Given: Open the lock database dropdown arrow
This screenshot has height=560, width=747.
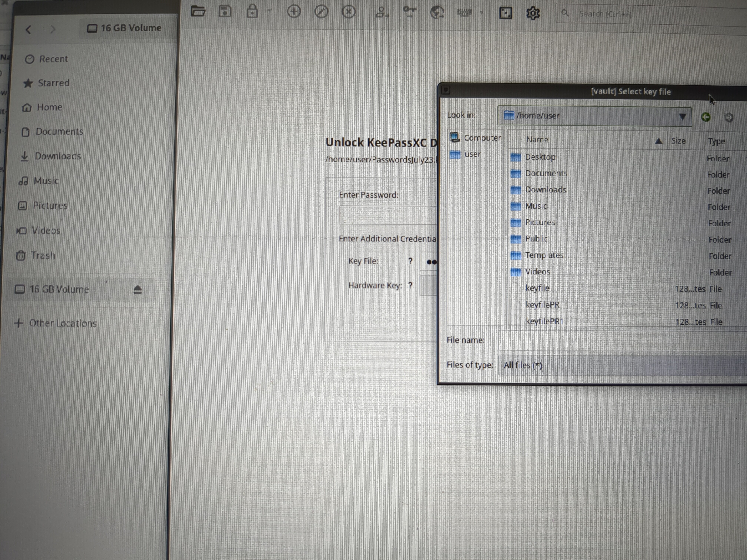Looking at the screenshot, I should [x=270, y=11].
